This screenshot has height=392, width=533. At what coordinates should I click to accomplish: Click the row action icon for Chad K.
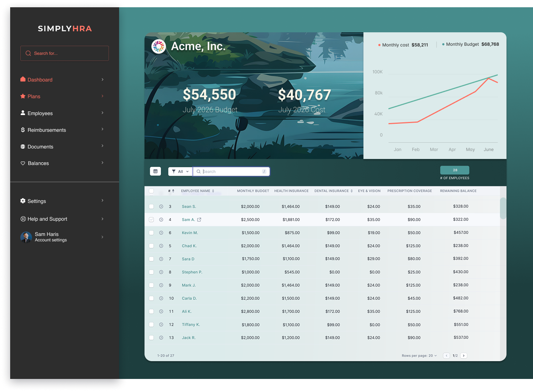pyautogui.click(x=161, y=246)
